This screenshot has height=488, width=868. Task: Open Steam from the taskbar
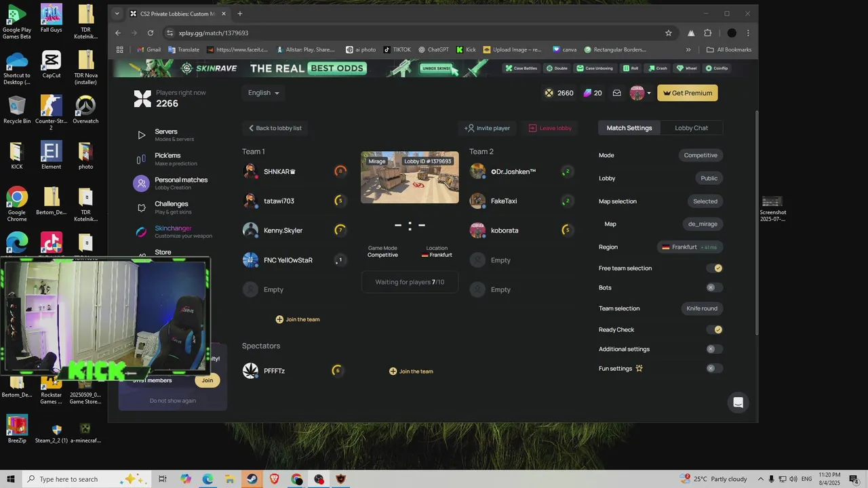point(252,479)
